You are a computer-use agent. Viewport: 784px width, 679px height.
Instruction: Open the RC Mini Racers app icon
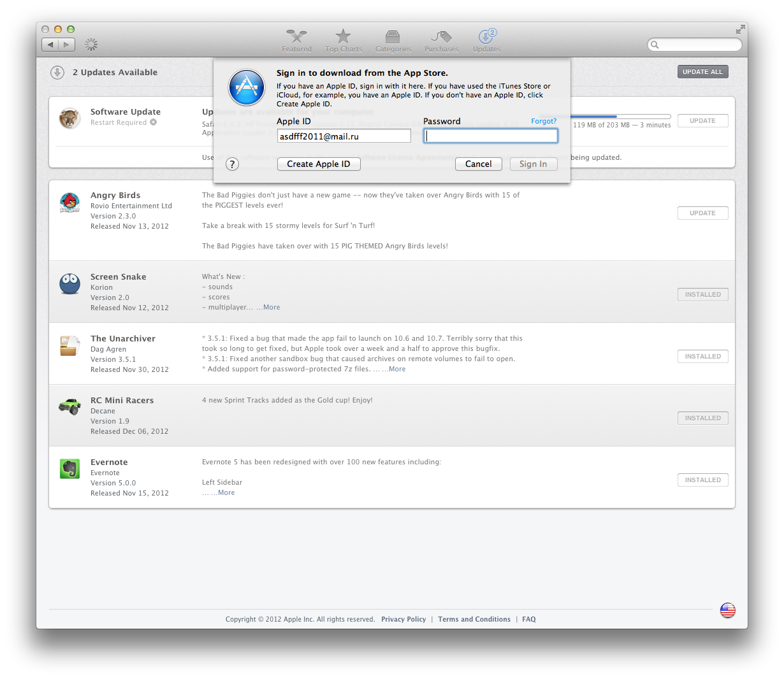point(69,406)
